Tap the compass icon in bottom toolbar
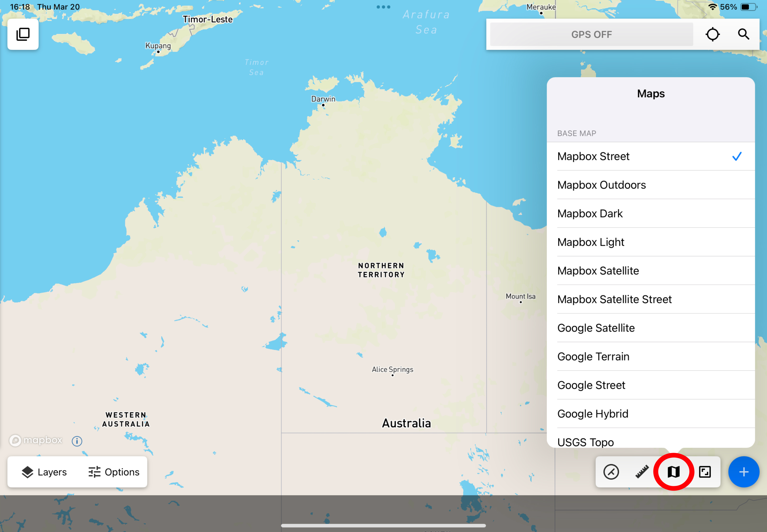767x532 pixels. pyautogui.click(x=611, y=472)
